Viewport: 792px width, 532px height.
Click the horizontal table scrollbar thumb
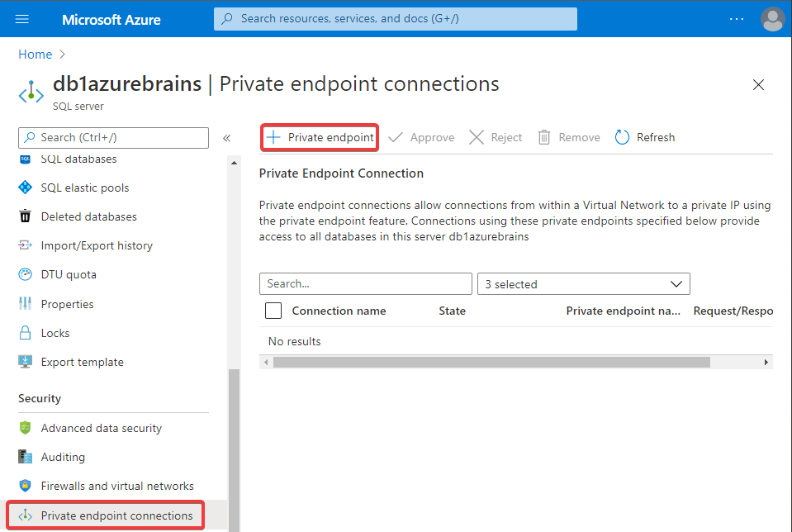(491, 363)
